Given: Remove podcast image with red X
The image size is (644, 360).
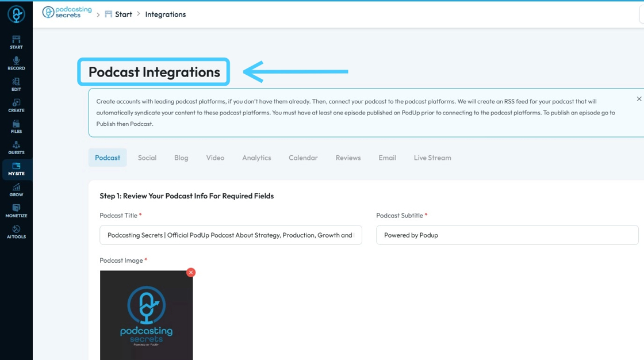Looking at the screenshot, I should [x=191, y=273].
